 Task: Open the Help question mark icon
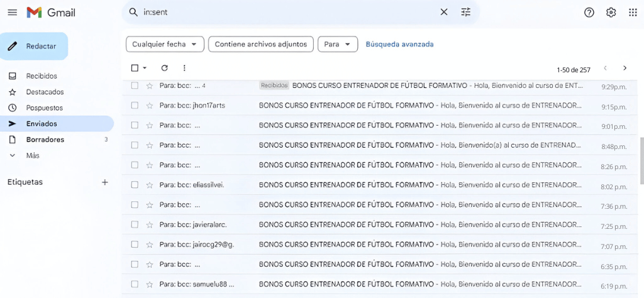(589, 13)
